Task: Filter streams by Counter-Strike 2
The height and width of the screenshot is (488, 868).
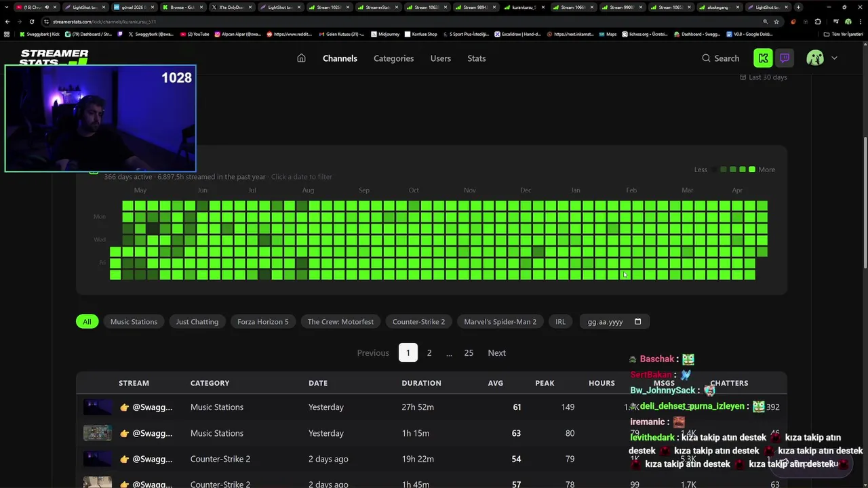Action: 418,322
